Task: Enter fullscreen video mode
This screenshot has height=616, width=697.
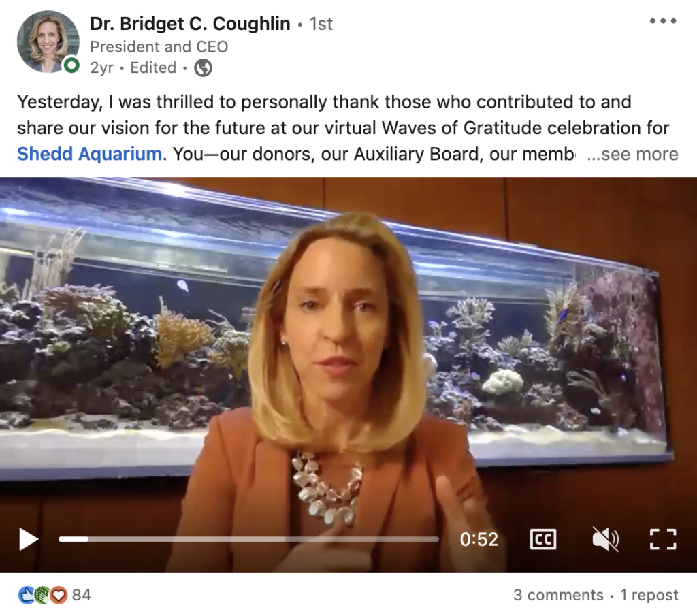Action: click(x=663, y=539)
